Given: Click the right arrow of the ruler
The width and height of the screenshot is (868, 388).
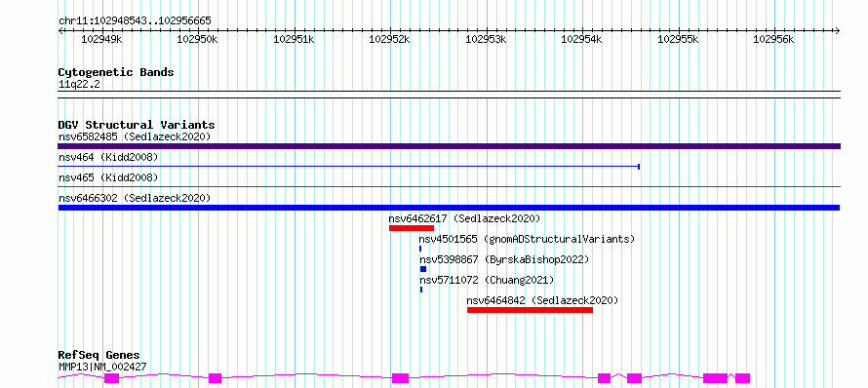Looking at the screenshot, I should pos(838,30).
